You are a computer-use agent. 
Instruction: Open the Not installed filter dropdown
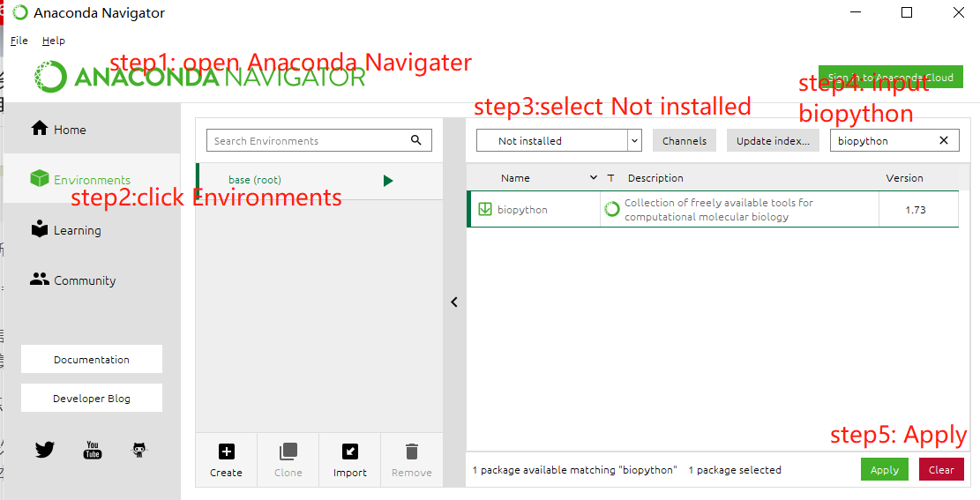[558, 140]
